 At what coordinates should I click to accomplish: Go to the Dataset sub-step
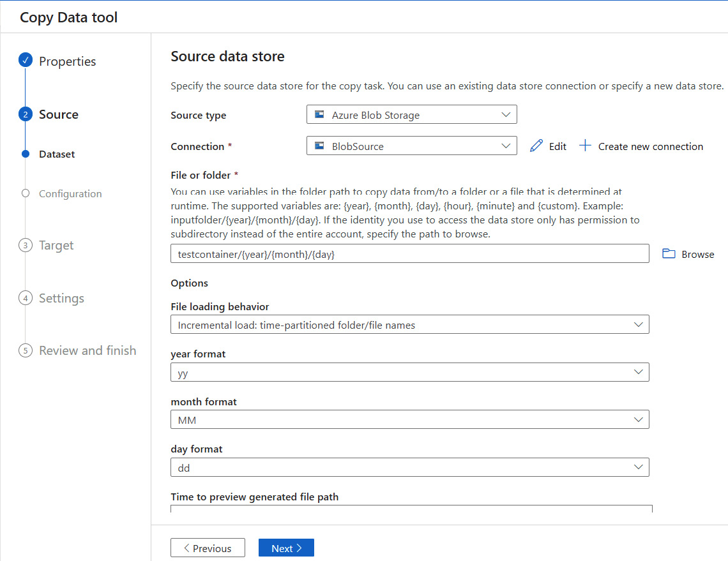[x=57, y=154]
